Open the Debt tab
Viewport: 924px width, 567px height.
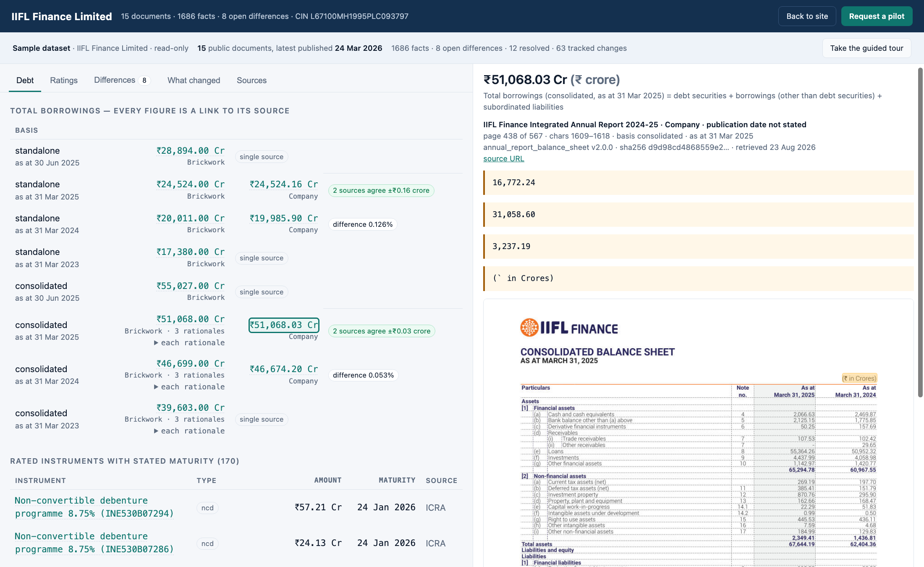pyautogui.click(x=25, y=80)
